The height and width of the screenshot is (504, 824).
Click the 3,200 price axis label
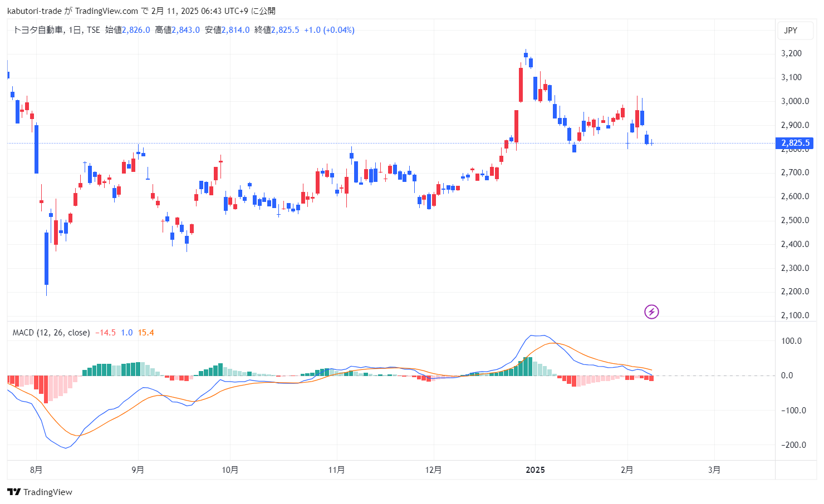[x=792, y=53]
